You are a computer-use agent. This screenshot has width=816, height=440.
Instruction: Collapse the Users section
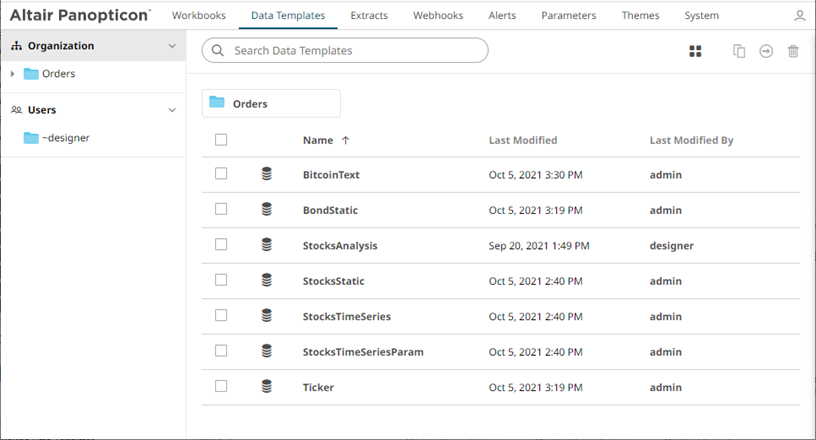pyautogui.click(x=172, y=110)
